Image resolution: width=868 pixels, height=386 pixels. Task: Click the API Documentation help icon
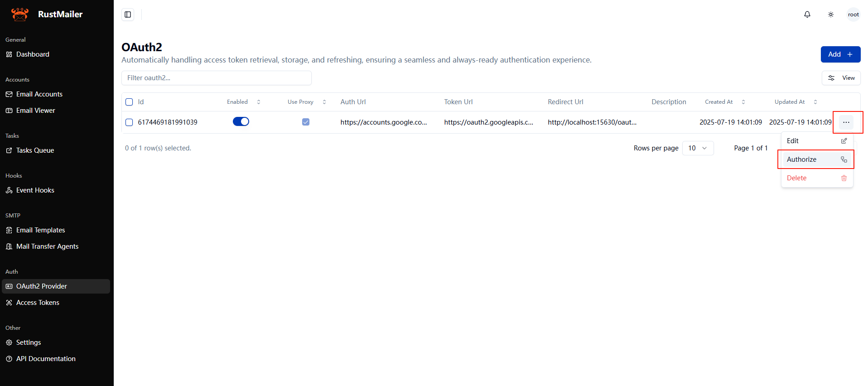(x=9, y=359)
